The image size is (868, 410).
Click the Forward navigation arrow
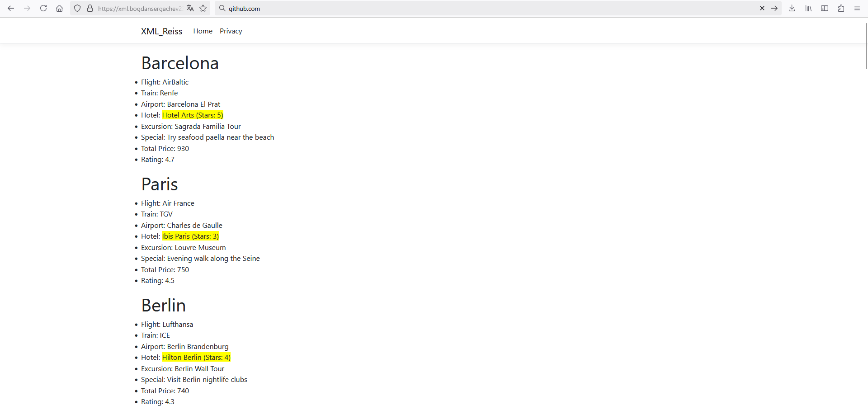tap(27, 9)
